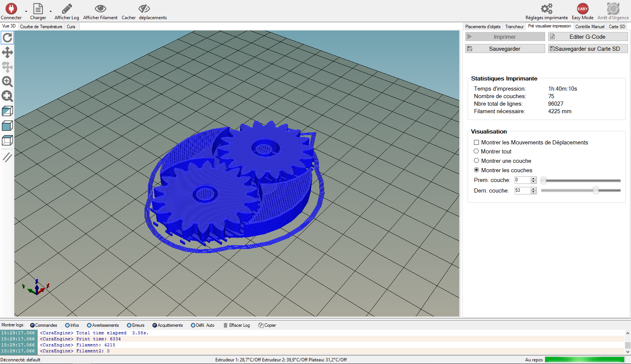
Task: Click the Prem. couche slider handle
Action: pos(543,180)
